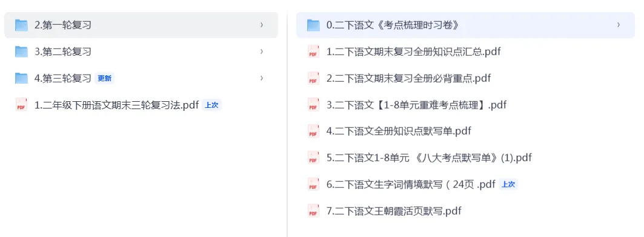Click PDF icon of 1.二年级下册语文期末三轮复习法
644x237 pixels.
pos(21,105)
